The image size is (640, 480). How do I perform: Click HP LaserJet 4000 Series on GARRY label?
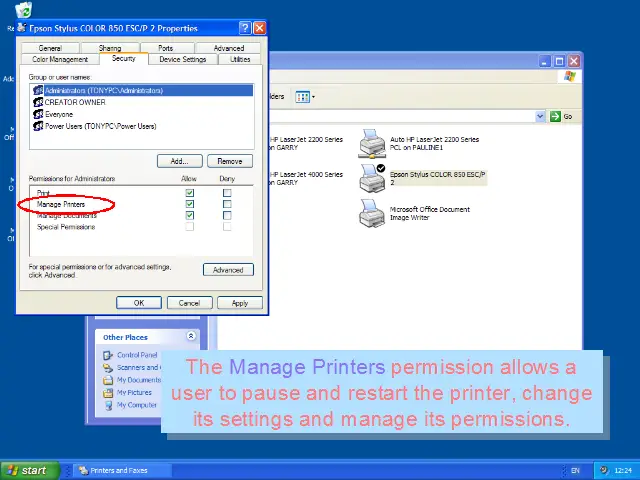(x=306, y=178)
